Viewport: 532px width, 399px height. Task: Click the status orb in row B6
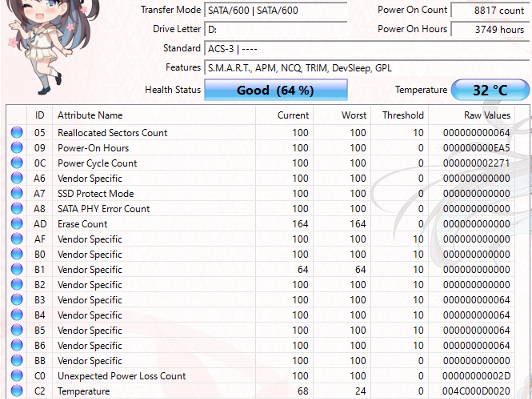17,345
